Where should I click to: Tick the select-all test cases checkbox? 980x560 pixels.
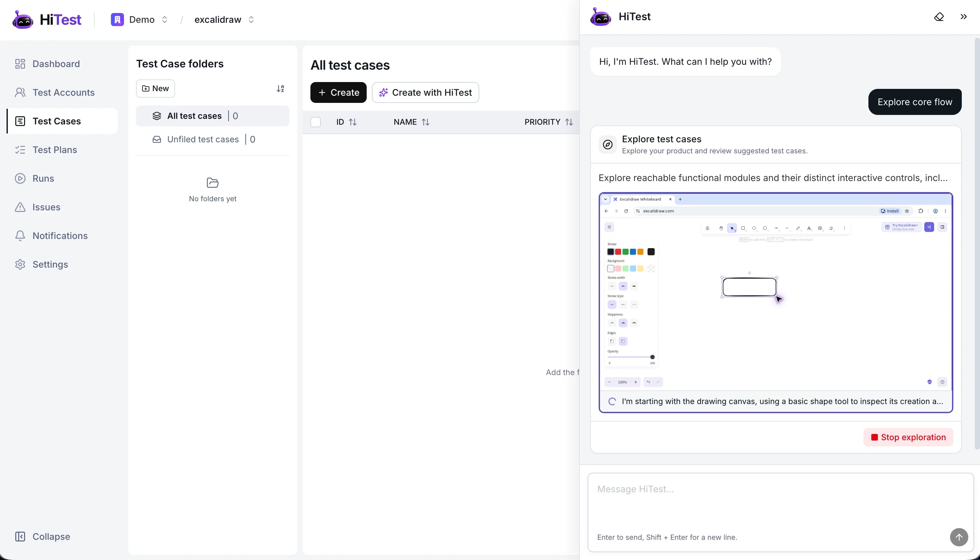click(316, 122)
